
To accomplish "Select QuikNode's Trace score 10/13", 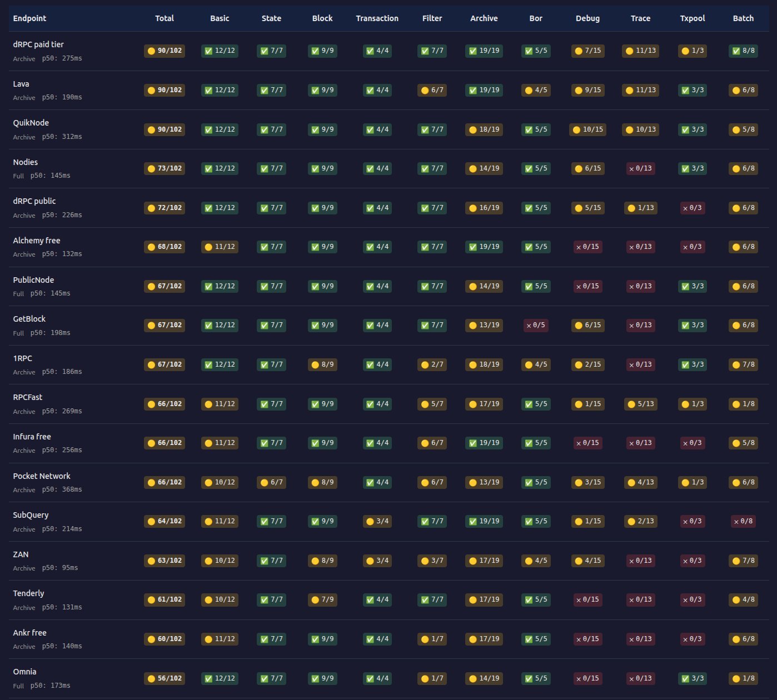I will (x=640, y=129).
